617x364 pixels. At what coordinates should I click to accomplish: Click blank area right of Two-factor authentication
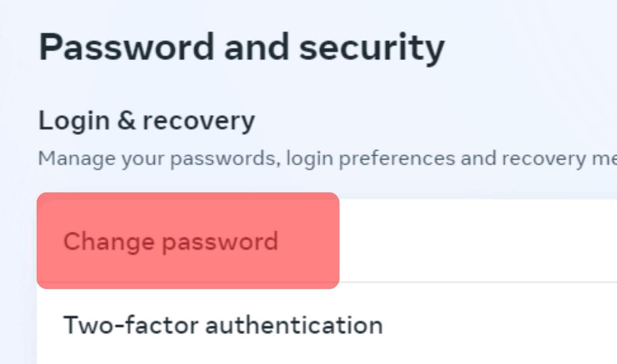click(498, 325)
